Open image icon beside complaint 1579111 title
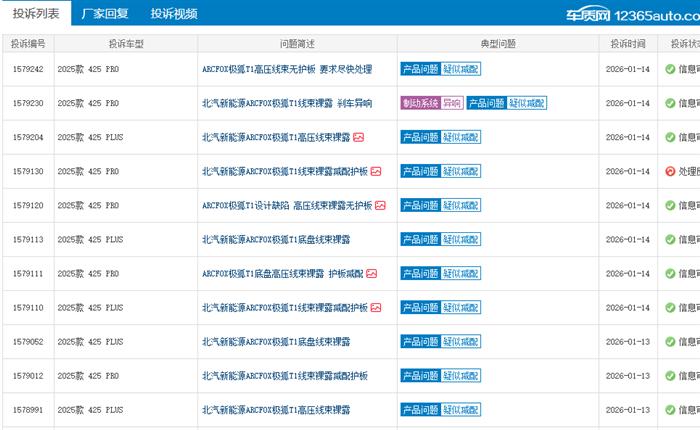This screenshot has height=430, width=700. [x=371, y=273]
